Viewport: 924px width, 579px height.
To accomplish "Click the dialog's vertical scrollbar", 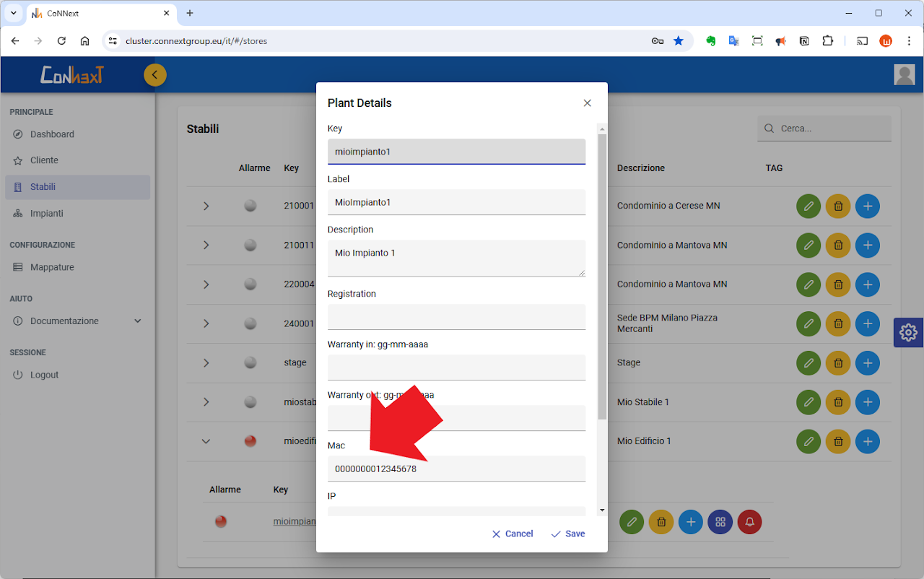I will tap(602, 274).
